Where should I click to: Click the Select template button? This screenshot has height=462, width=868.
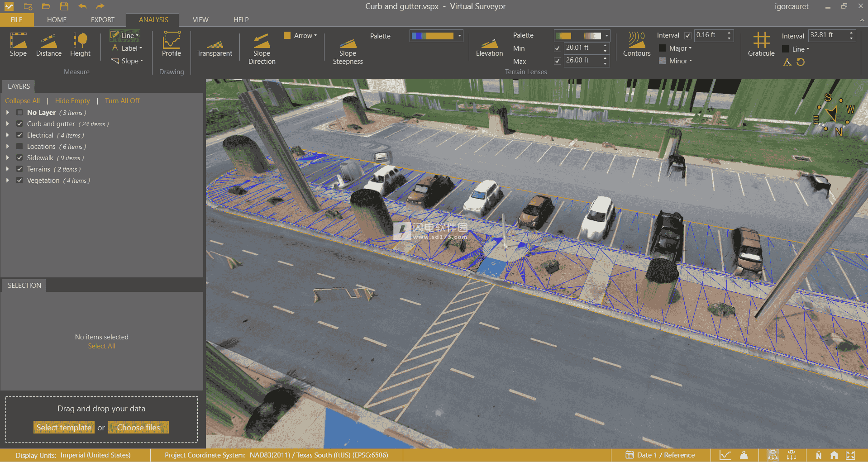tap(64, 428)
